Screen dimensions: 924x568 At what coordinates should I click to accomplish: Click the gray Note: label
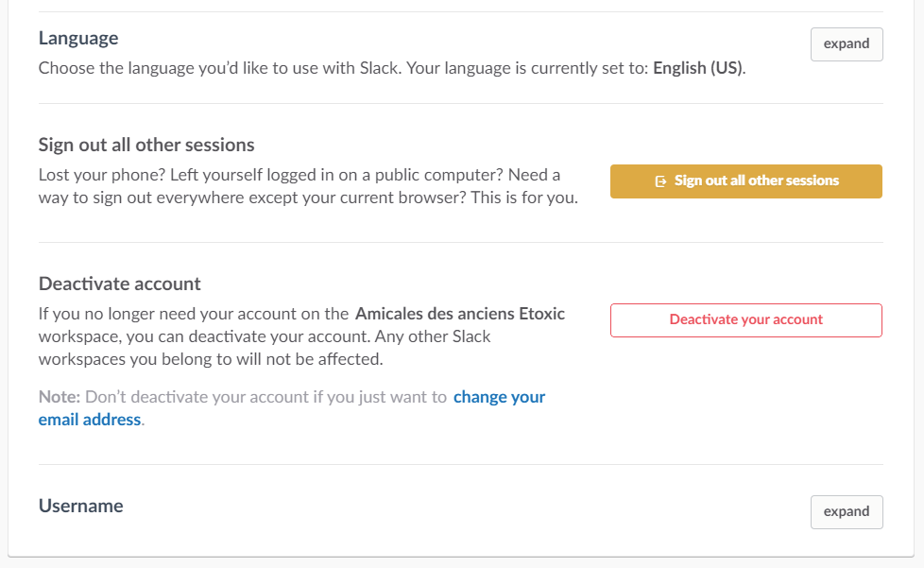60,397
